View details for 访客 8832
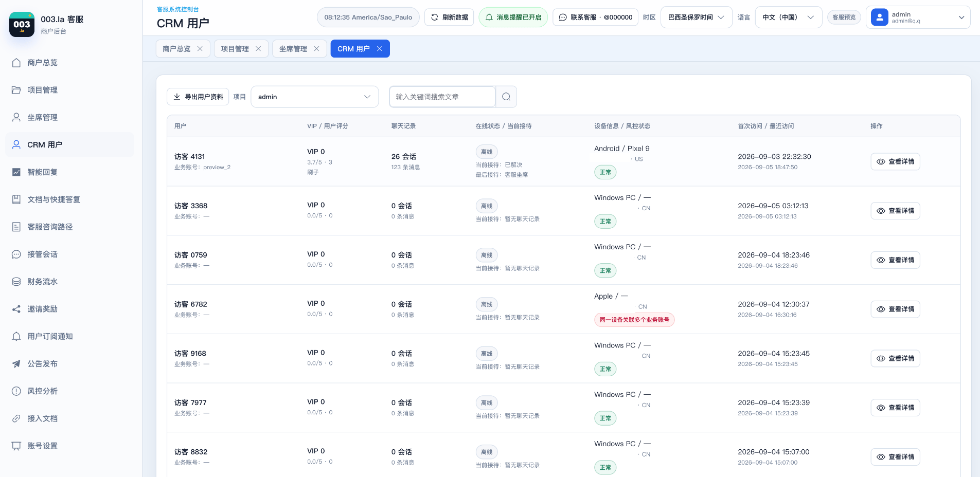This screenshot has height=477, width=980. pos(895,457)
